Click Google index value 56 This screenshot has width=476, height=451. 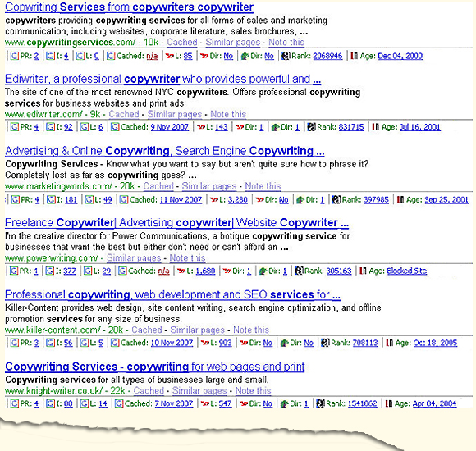point(68,343)
